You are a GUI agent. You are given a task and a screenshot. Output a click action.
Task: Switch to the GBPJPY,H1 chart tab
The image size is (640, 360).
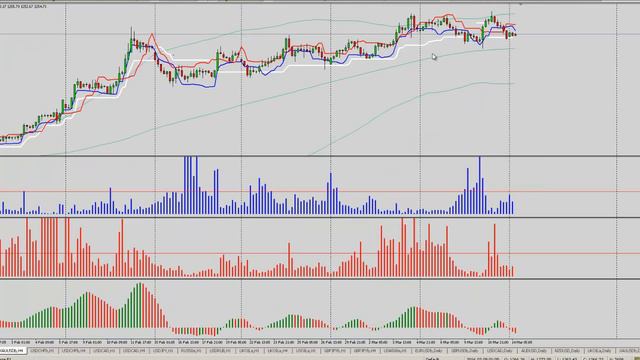336,351
